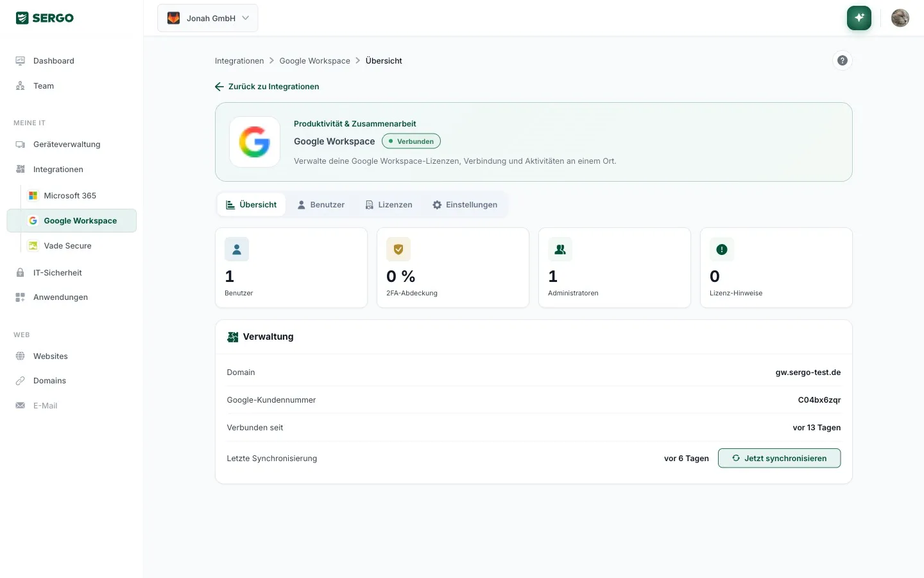Image resolution: width=924 pixels, height=578 pixels.
Task: Click the Übersicht breadcrumb text
Action: [x=384, y=61]
